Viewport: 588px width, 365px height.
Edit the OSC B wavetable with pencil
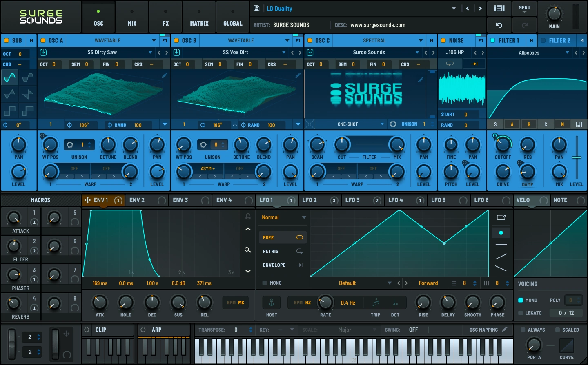click(x=298, y=75)
